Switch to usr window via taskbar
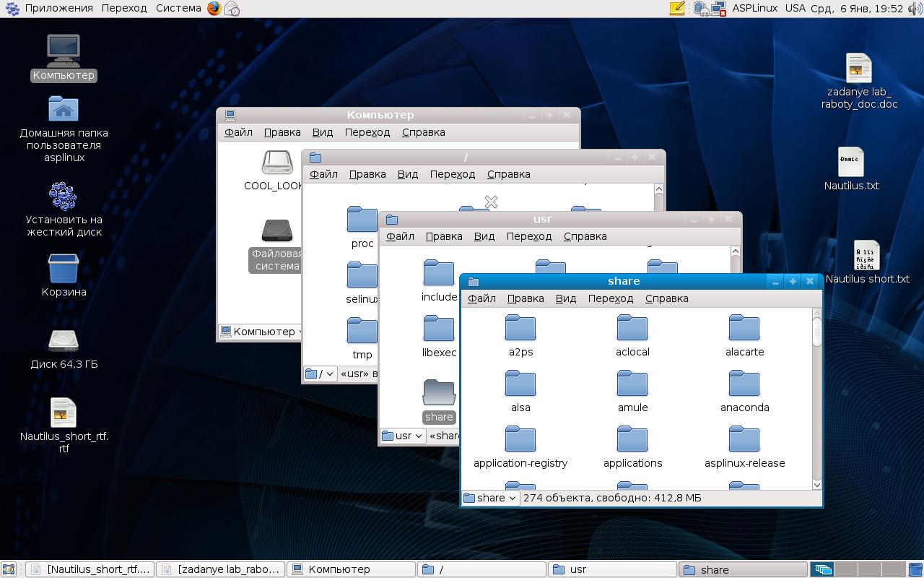 click(613, 569)
